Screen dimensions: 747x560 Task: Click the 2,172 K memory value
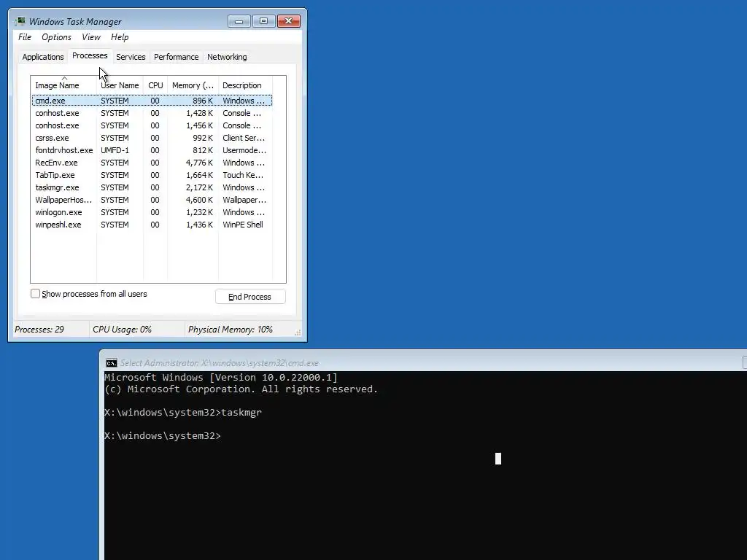pos(199,187)
